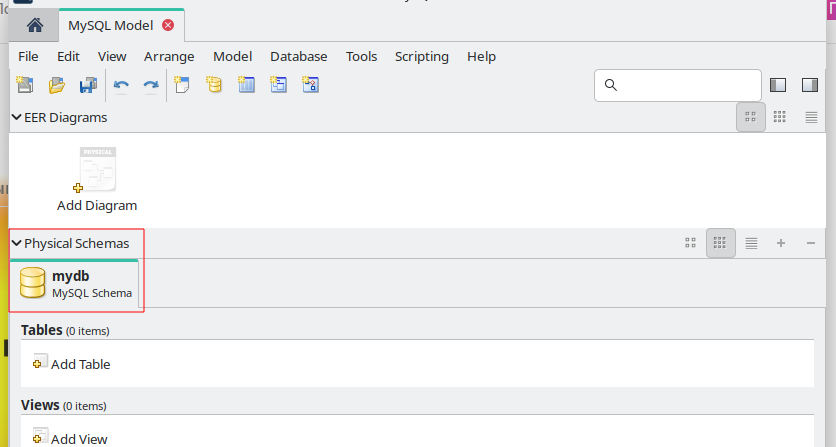The image size is (836, 447).
Task: Click the new schema cylinder toolbar icon
Action: click(213, 86)
